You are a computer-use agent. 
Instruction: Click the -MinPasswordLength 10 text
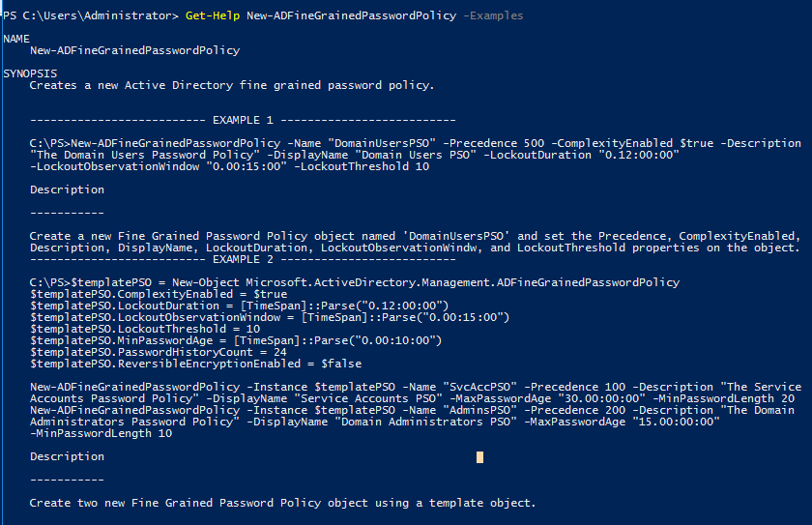(x=101, y=433)
